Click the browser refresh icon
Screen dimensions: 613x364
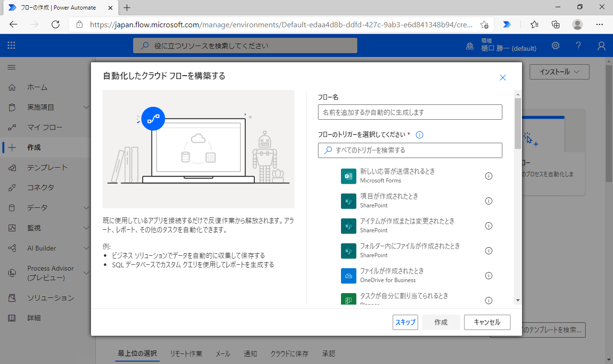click(x=56, y=24)
